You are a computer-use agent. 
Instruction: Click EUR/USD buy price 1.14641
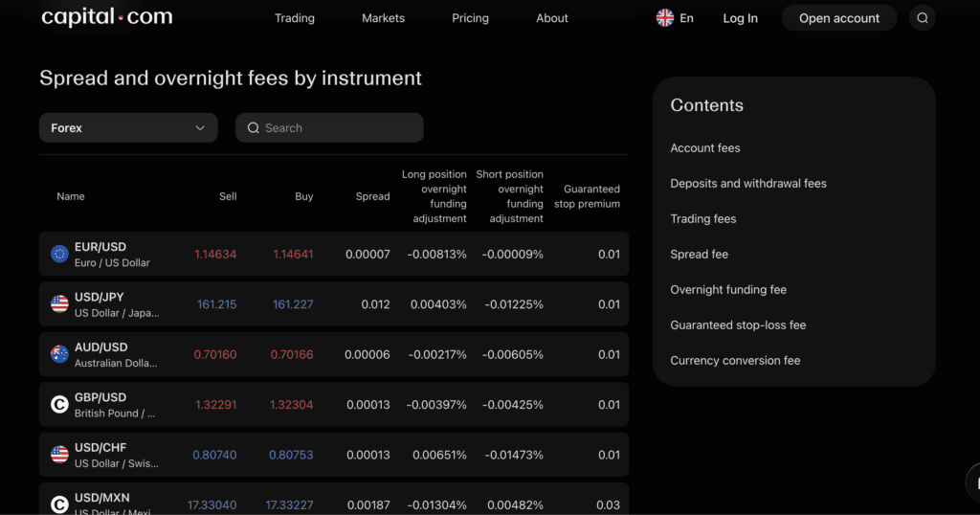pos(293,255)
